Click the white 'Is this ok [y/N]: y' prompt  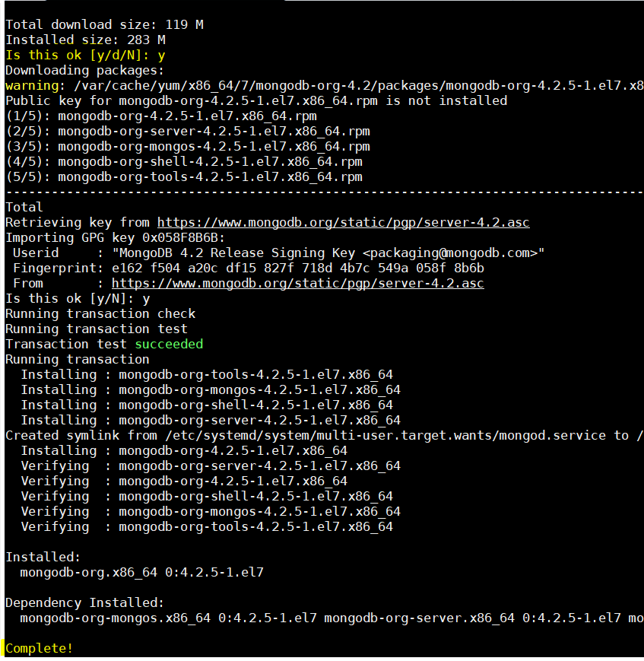(x=78, y=298)
